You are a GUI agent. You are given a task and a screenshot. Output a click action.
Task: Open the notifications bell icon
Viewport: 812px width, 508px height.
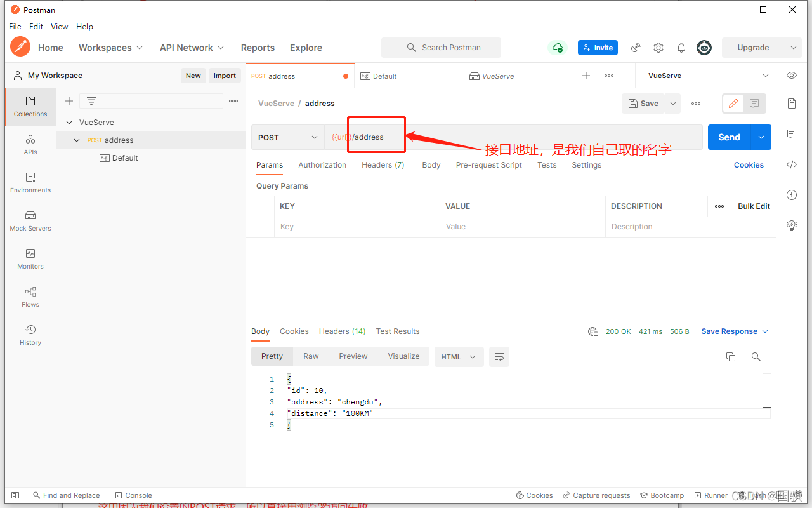[x=681, y=48]
